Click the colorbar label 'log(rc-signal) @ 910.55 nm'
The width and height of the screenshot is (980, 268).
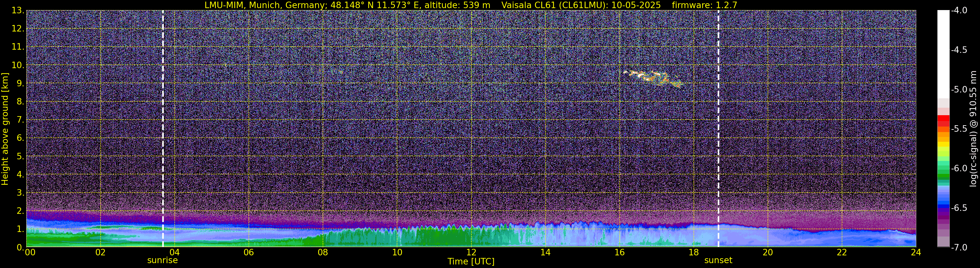click(973, 129)
